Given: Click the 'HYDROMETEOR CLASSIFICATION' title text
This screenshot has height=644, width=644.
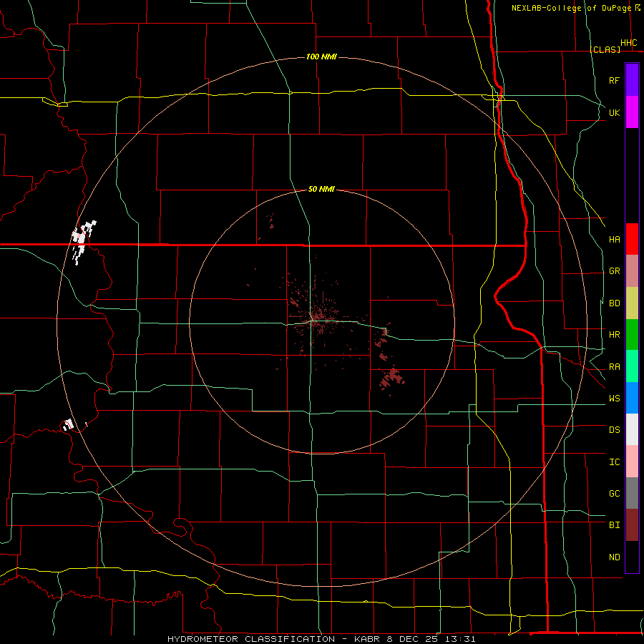Looking at the screenshot, I should click(x=251, y=639).
